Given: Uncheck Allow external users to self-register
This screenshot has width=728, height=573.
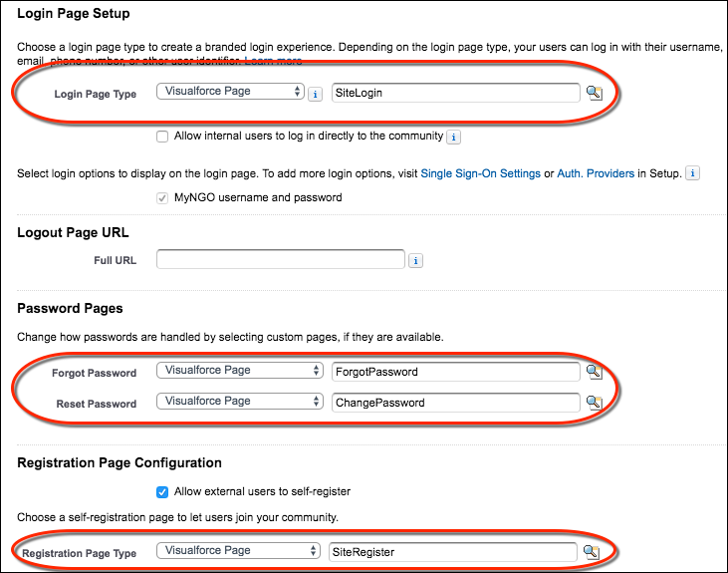Looking at the screenshot, I should pyautogui.click(x=162, y=491).
